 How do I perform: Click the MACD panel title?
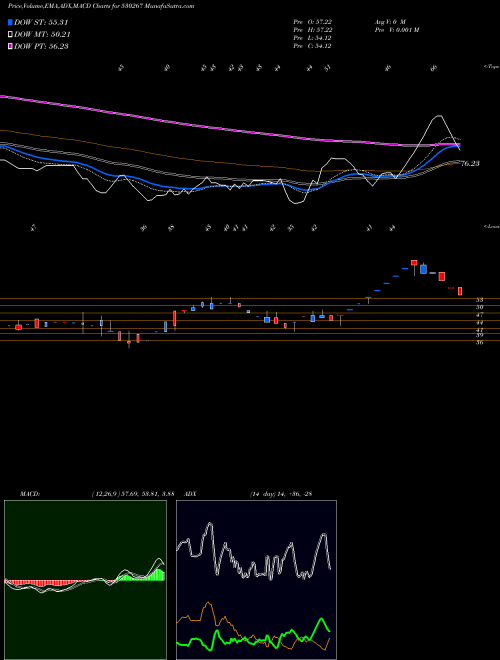[29, 494]
